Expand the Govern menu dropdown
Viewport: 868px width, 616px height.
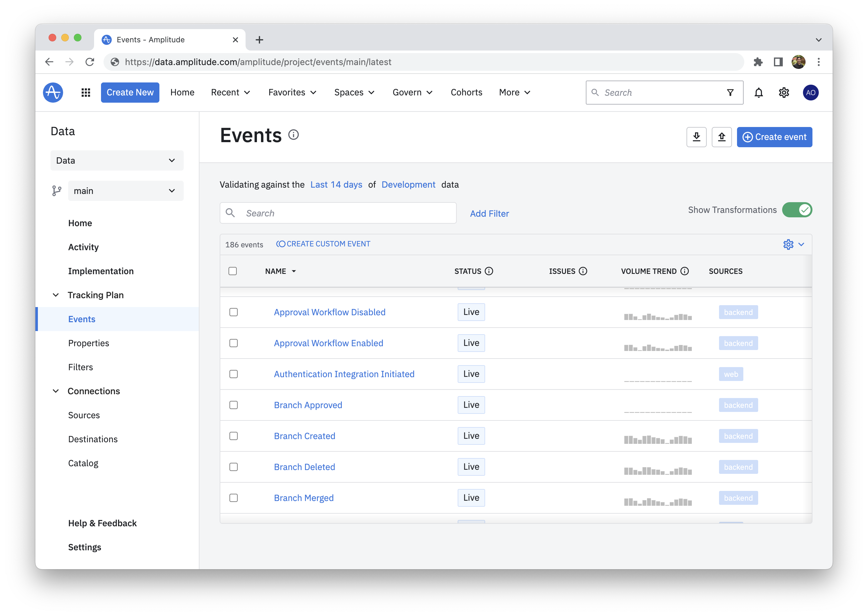(x=413, y=93)
